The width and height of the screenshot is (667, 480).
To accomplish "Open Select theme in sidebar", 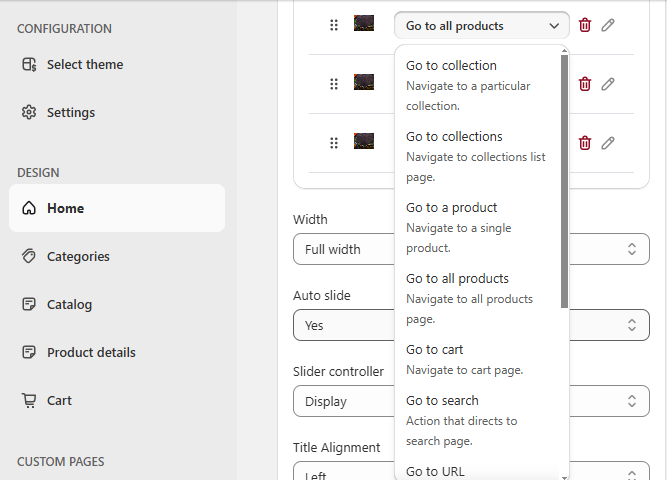I will (x=117, y=65).
